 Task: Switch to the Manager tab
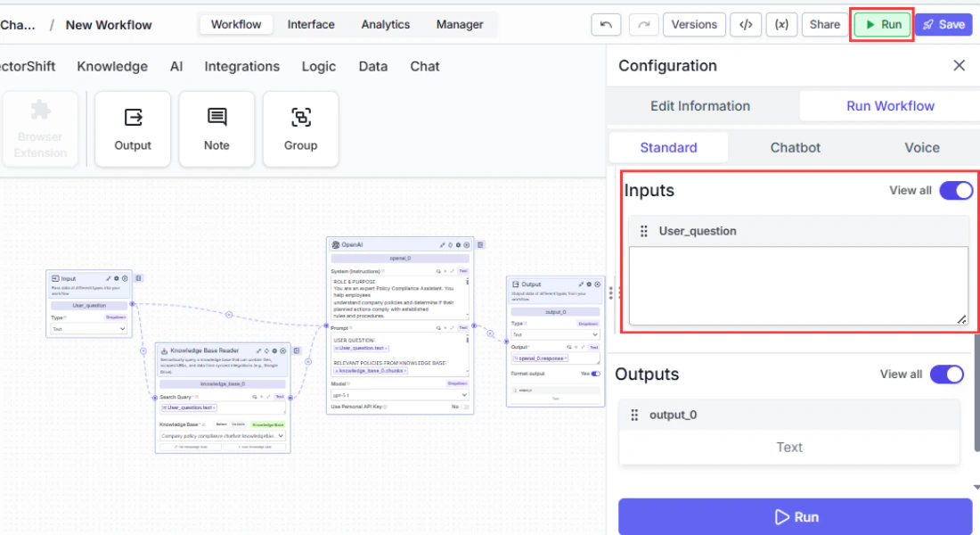pos(460,24)
